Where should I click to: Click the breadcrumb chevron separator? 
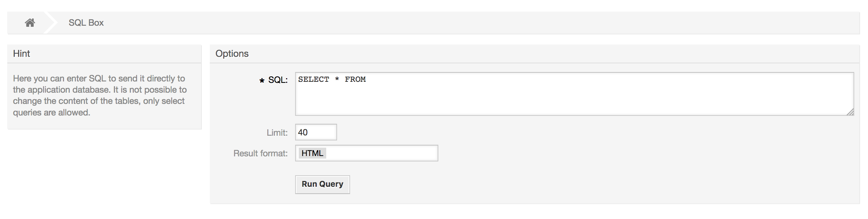51,22
